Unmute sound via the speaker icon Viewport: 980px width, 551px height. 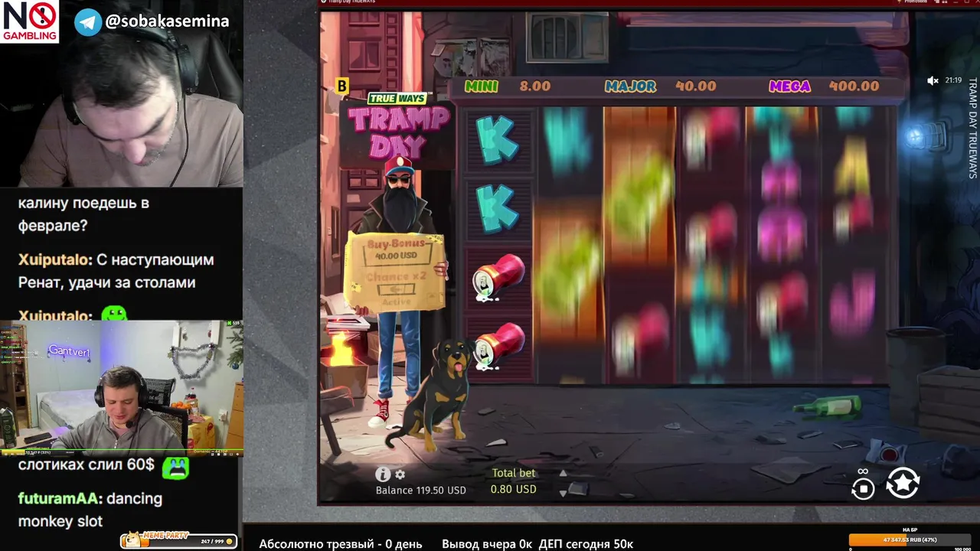[933, 80]
